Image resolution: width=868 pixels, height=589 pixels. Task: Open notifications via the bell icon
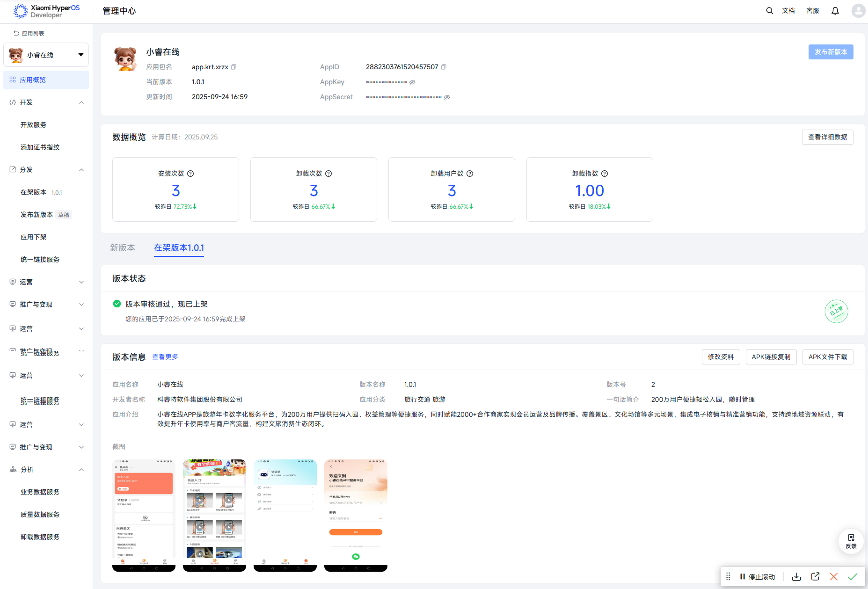click(835, 11)
